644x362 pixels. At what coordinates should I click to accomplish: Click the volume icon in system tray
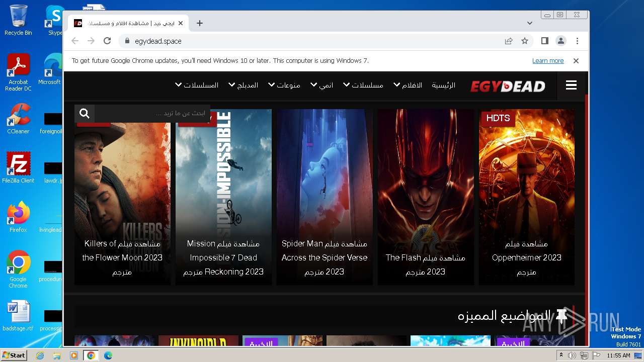572,355
